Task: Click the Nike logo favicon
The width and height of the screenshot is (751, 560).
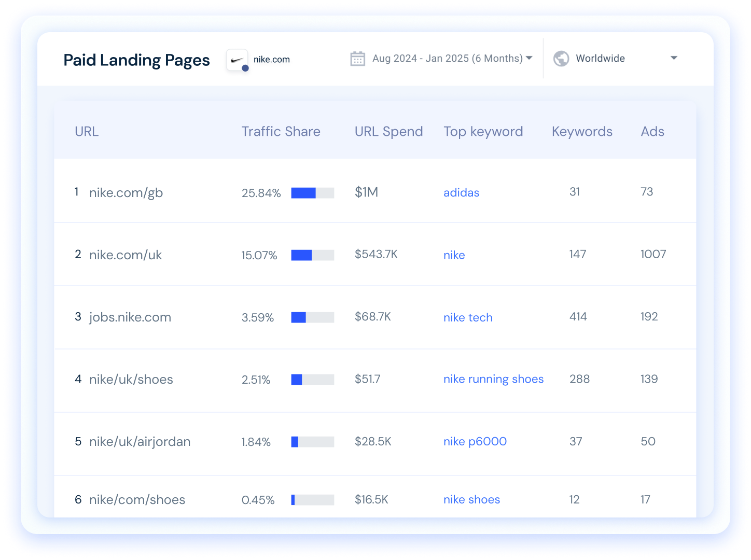Action: [x=238, y=60]
